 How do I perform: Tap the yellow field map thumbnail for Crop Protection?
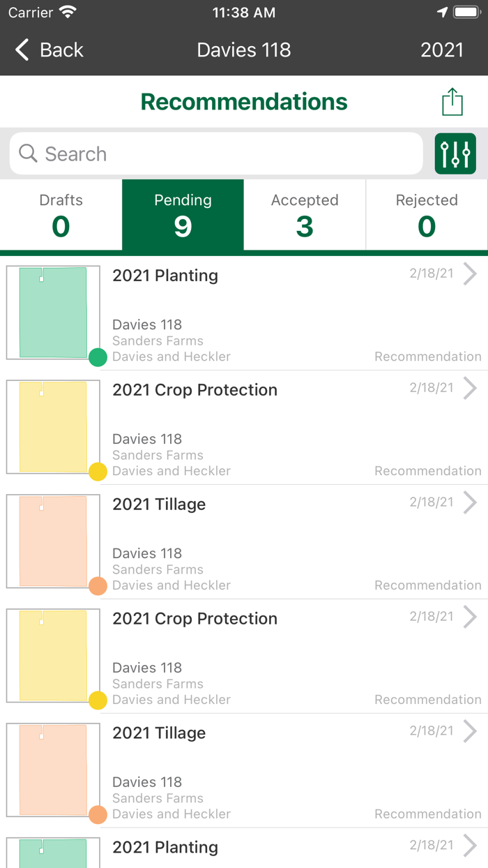[x=53, y=426]
